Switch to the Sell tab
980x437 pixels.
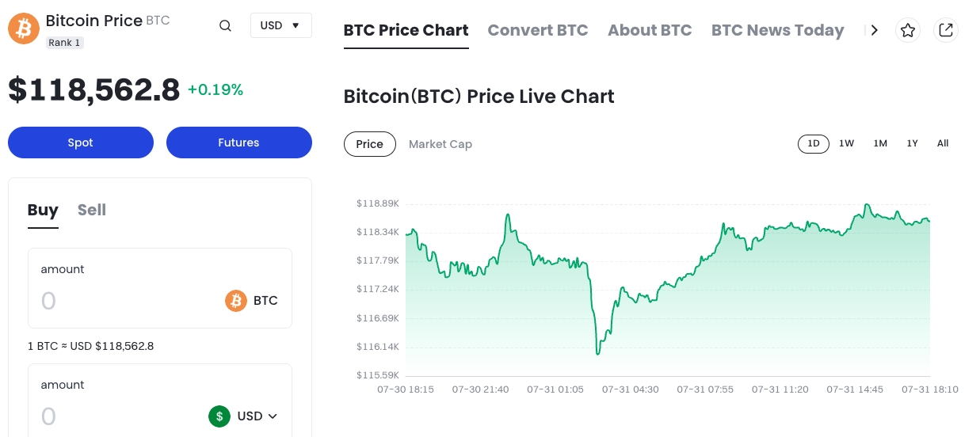click(92, 210)
